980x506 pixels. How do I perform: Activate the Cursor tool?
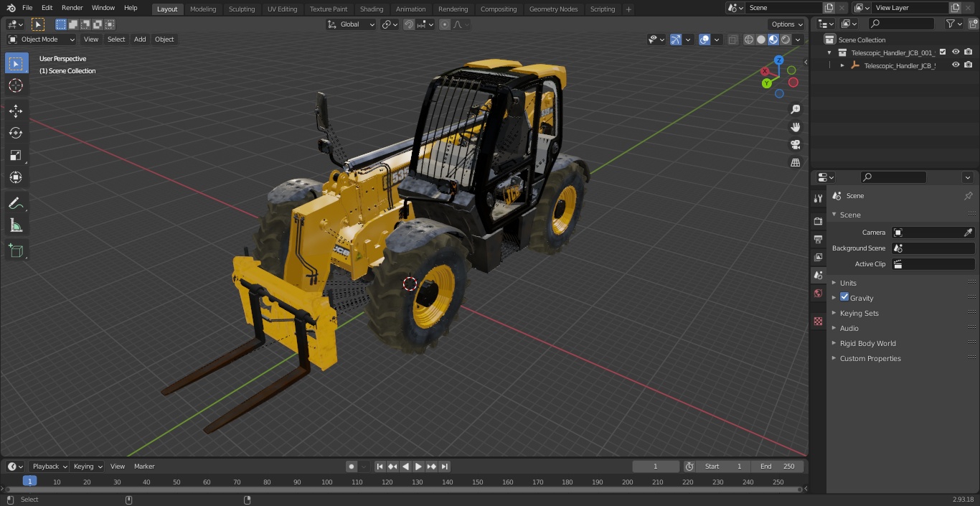point(16,85)
